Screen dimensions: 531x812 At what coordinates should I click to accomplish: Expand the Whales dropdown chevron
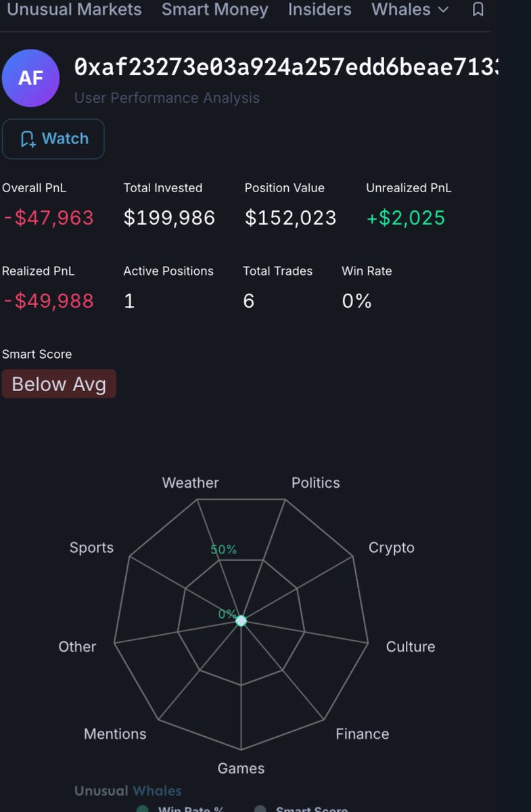[443, 9]
